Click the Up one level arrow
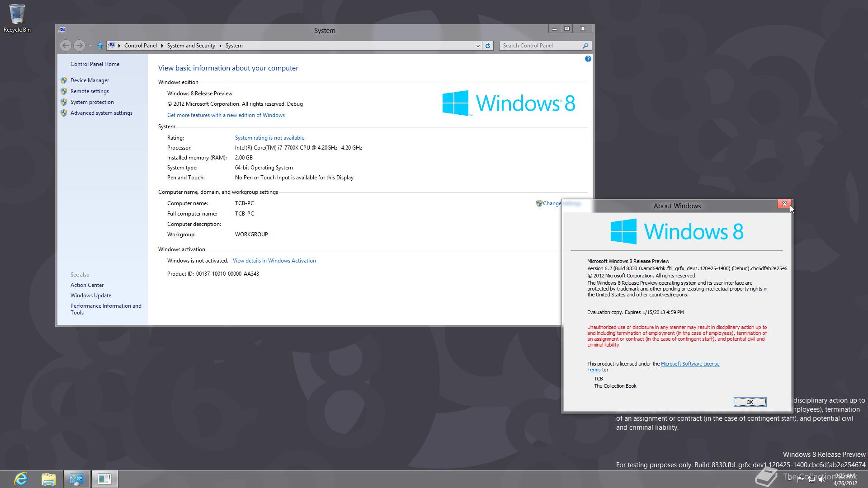This screenshot has height=488, width=868. [x=100, y=46]
